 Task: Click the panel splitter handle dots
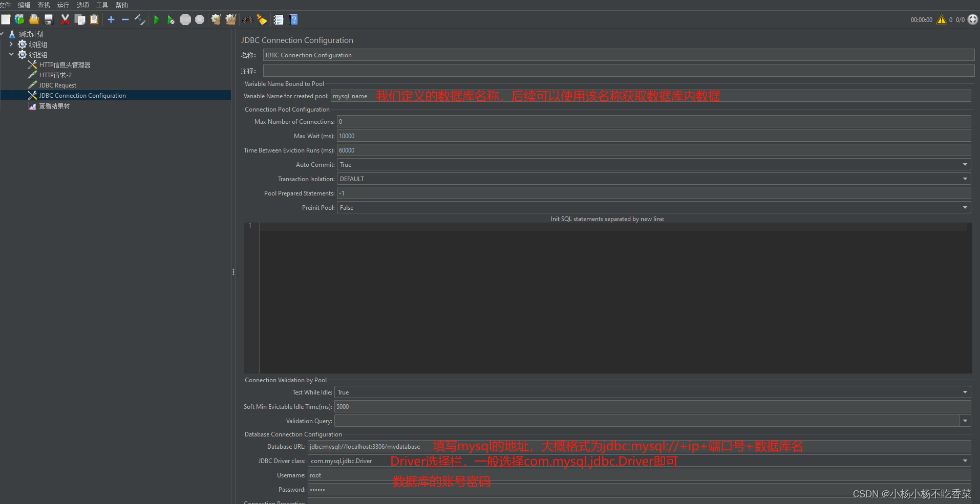(233, 272)
